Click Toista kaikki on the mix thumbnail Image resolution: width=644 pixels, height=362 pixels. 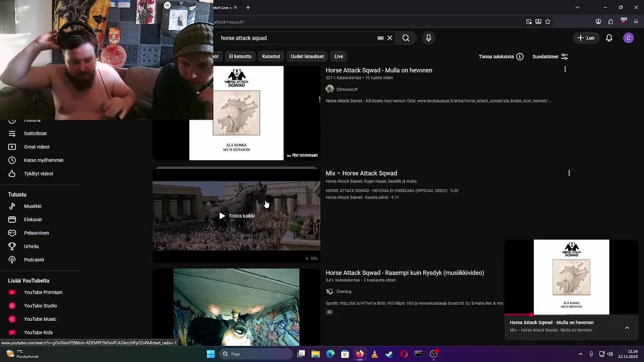[236, 216]
